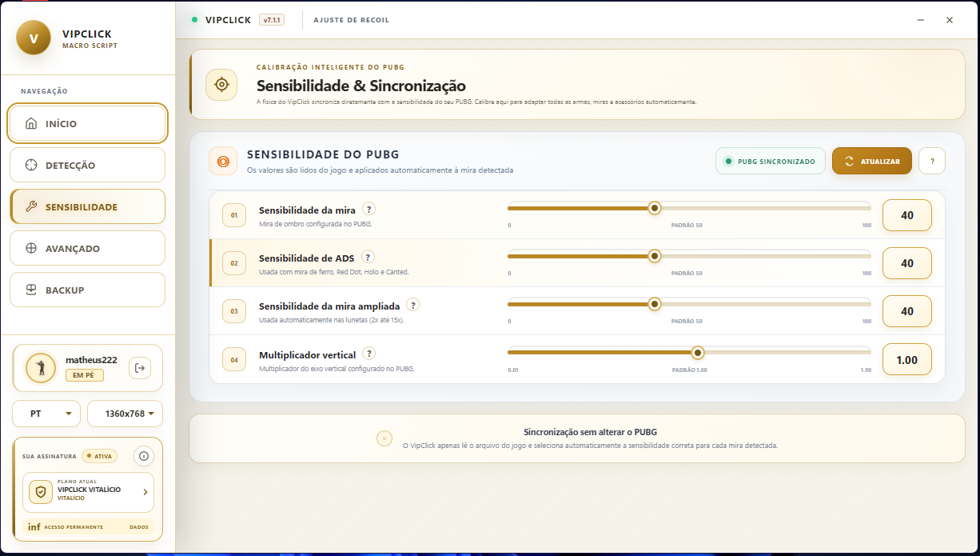Image resolution: width=980 pixels, height=556 pixels.
Task: Click Padrão 1.00 label under vertical slider
Action: click(x=689, y=370)
